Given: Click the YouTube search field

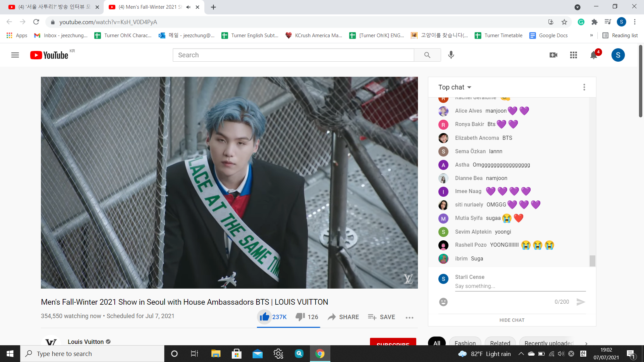Looking at the screenshot, I should point(293,55).
